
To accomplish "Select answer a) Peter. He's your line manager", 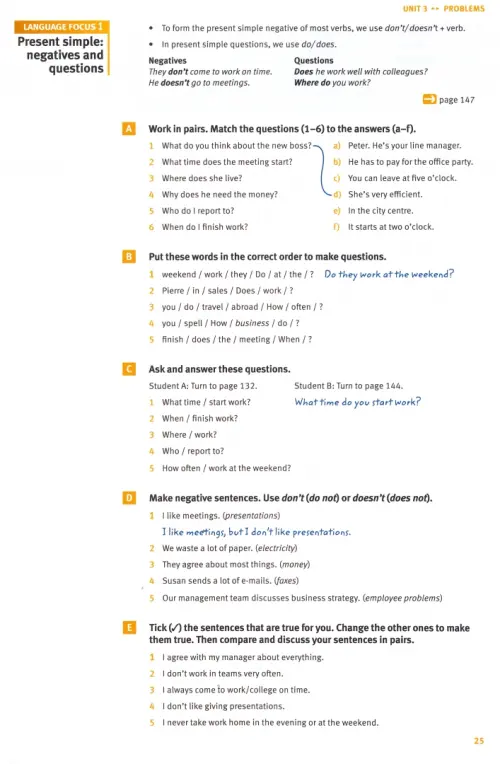I will point(397,145).
